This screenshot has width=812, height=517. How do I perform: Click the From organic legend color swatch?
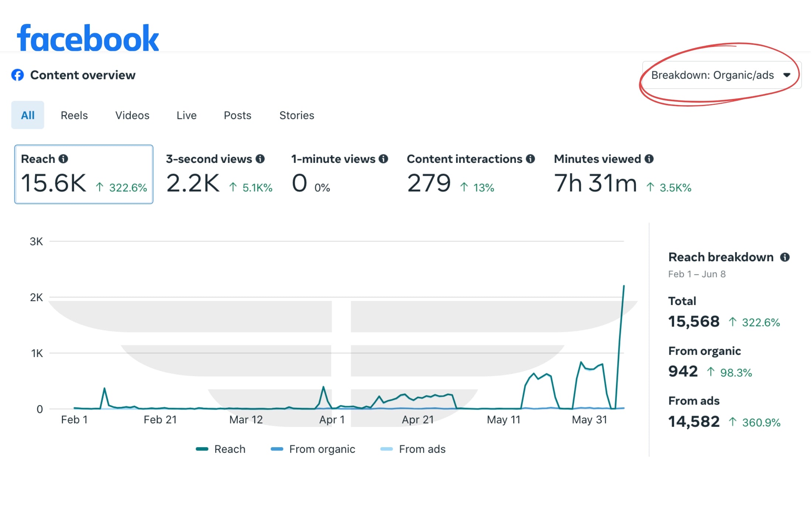click(x=277, y=449)
